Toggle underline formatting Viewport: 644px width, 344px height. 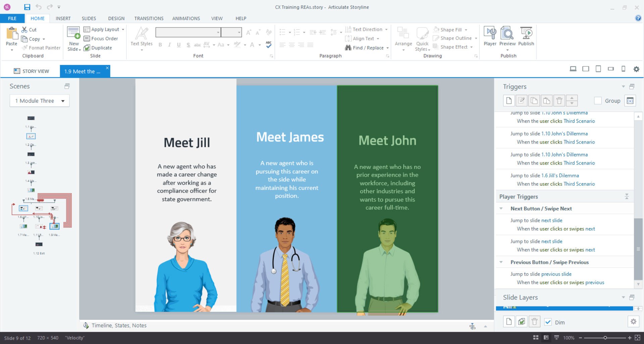179,45
